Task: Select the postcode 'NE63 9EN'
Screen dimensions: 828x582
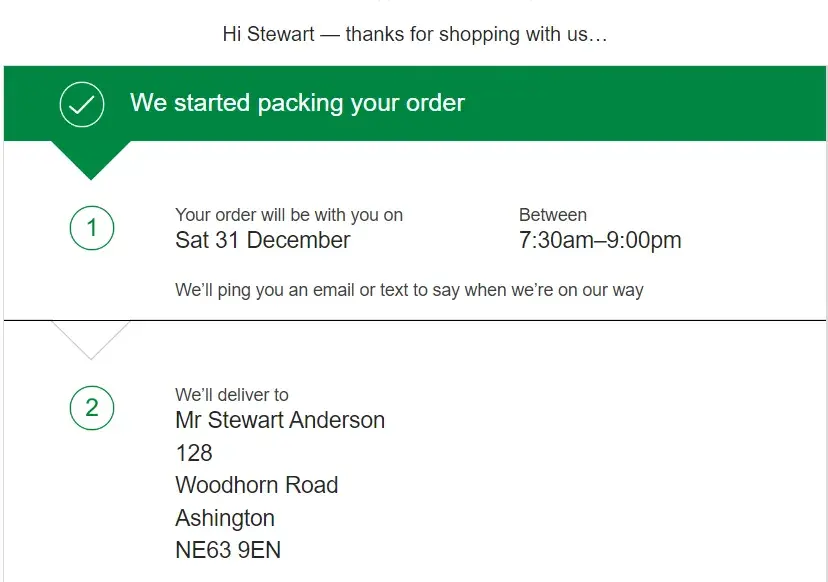Action: tap(228, 550)
